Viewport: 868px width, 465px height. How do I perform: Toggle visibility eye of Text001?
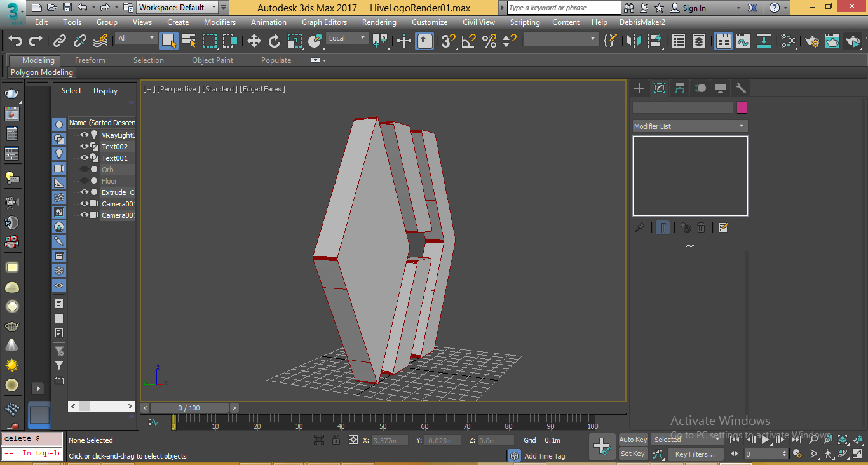85,158
